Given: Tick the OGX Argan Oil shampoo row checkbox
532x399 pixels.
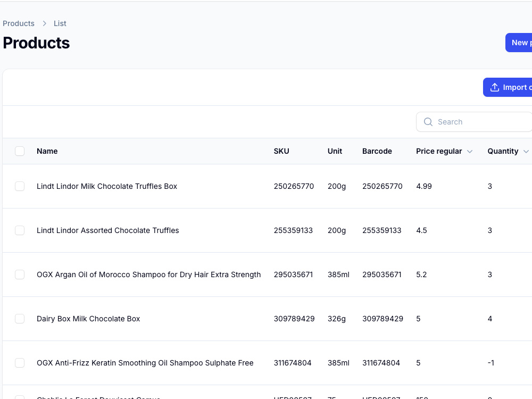Looking at the screenshot, I should coord(20,275).
